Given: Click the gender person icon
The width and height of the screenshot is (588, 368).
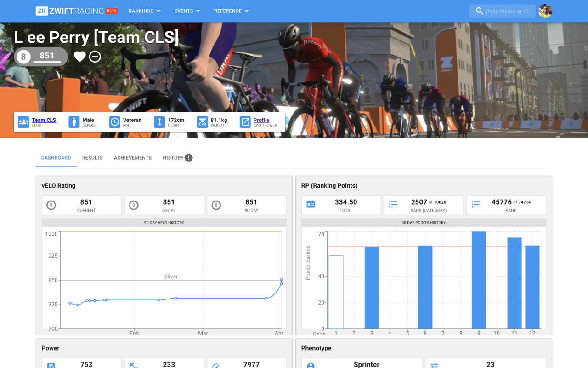Looking at the screenshot, I should [x=74, y=122].
